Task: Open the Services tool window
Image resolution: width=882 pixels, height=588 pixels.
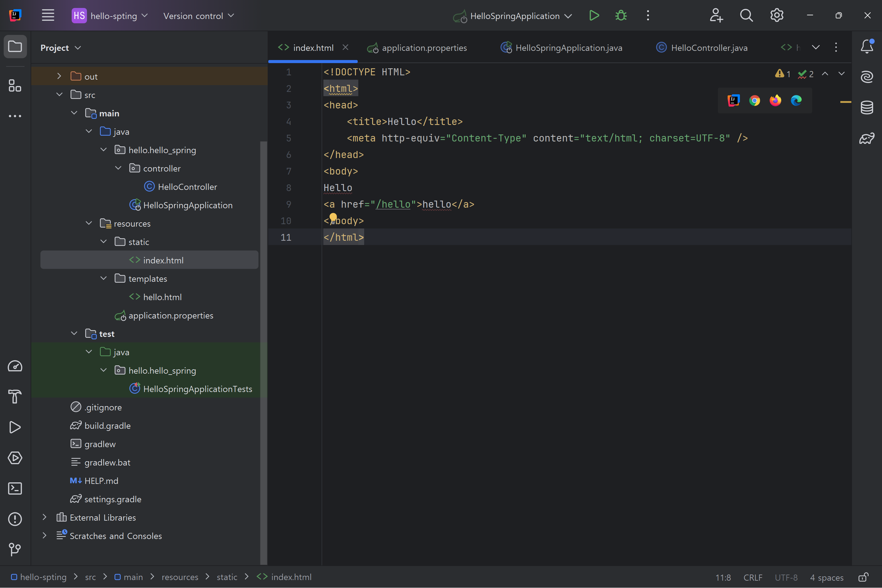Action: point(15,458)
